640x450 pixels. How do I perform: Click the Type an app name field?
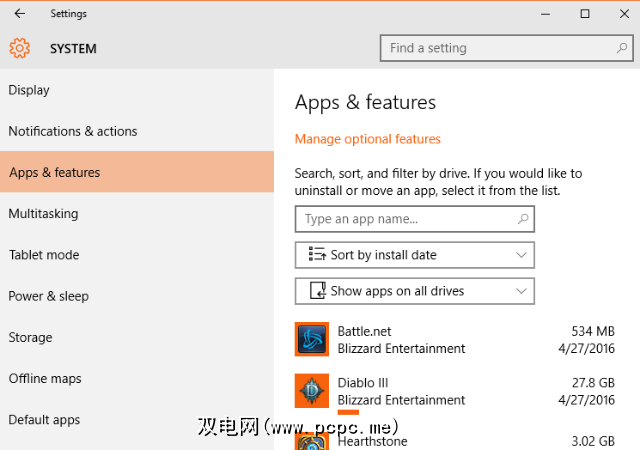pyautogui.click(x=405, y=219)
